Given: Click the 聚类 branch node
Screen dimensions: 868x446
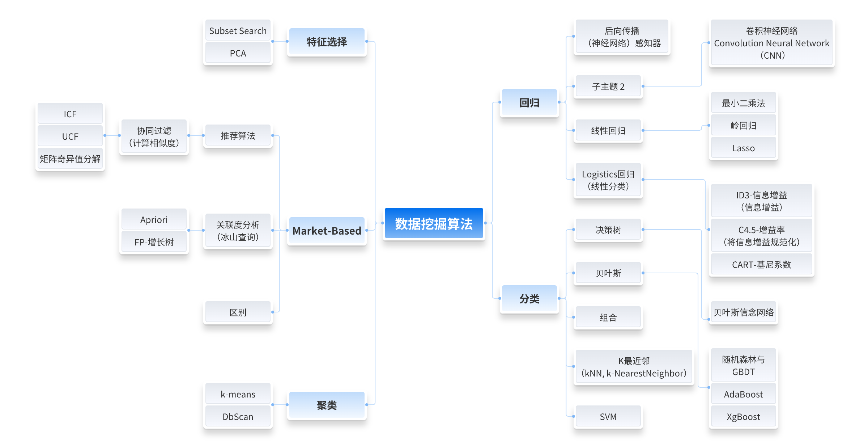Looking at the screenshot, I should (x=327, y=405).
